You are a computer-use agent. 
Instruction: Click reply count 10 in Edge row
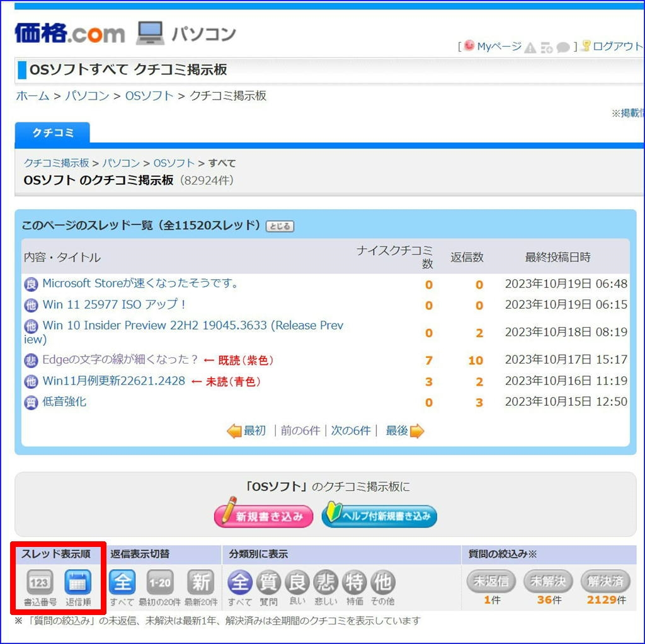click(x=476, y=360)
